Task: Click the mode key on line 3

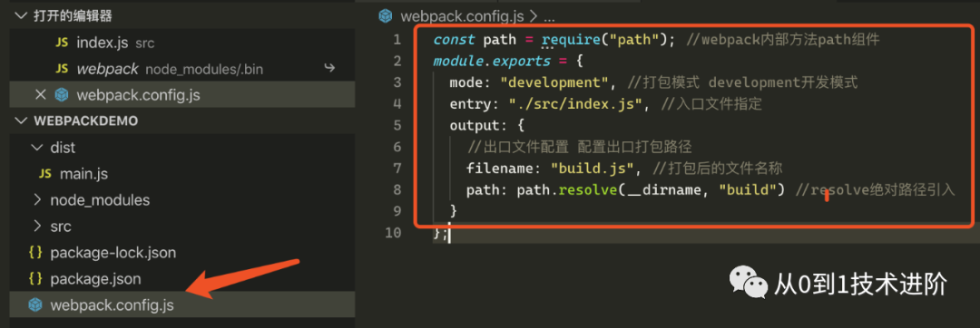Action: point(465,82)
